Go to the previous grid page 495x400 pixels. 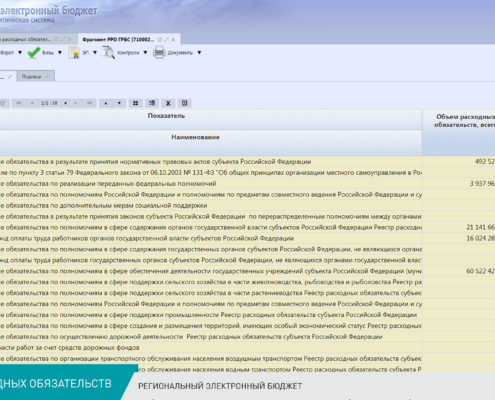(32, 103)
